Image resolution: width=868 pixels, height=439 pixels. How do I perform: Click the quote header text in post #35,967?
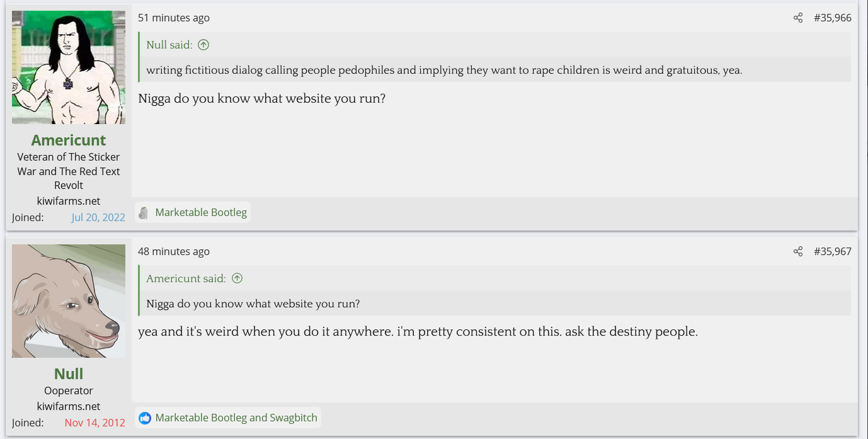pyautogui.click(x=186, y=278)
